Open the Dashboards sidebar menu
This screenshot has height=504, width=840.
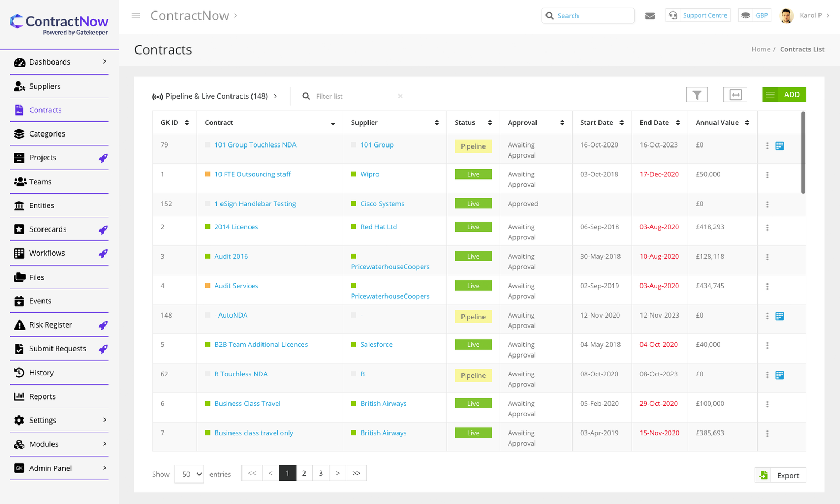(59, 62)
